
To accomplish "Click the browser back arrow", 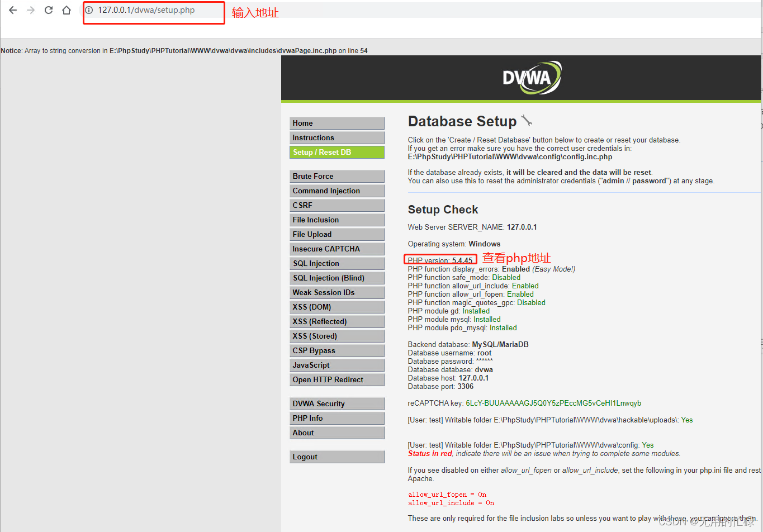I will (x=13, y=10).
